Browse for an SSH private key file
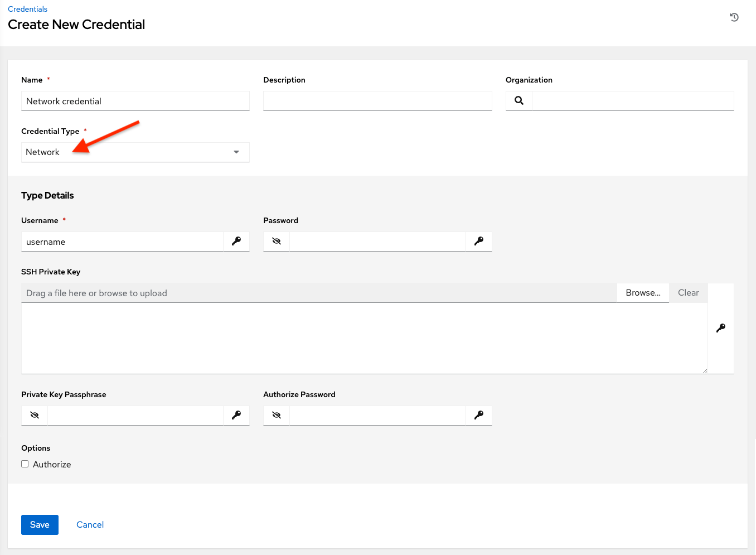The image size is (756, 555). 642,292
